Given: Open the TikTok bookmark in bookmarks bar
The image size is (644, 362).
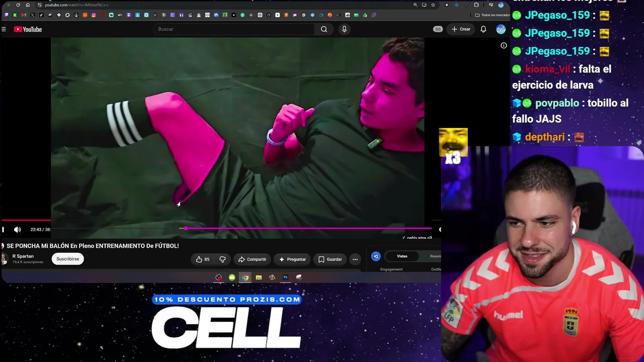Looking at the screenshot, I should [x=41, y=15].
